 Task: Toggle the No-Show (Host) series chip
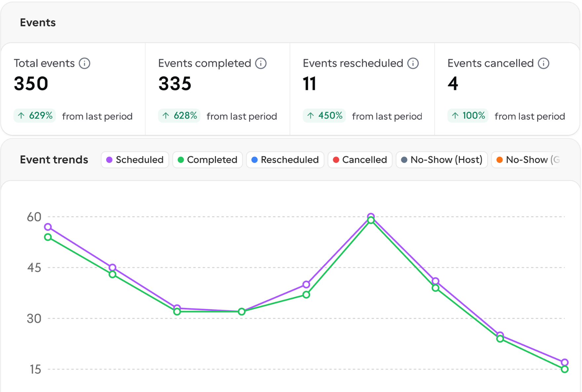coord(442,160)
